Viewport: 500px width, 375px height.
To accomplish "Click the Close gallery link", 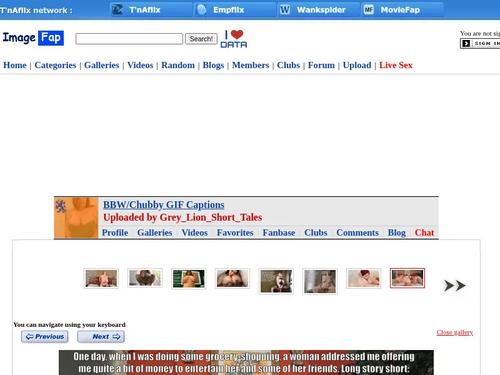I will click(455, 332).
